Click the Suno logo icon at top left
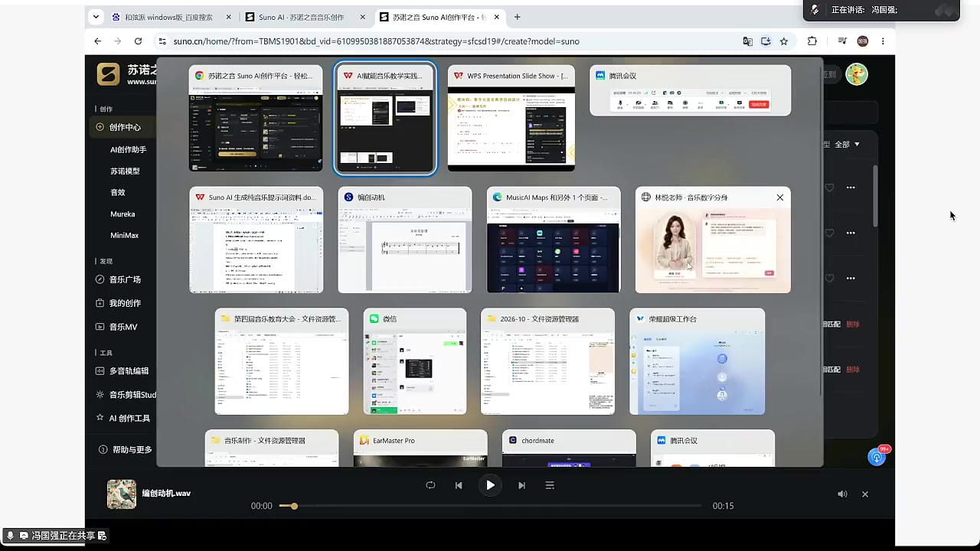The image size is (980, 551). click(108, 74)
